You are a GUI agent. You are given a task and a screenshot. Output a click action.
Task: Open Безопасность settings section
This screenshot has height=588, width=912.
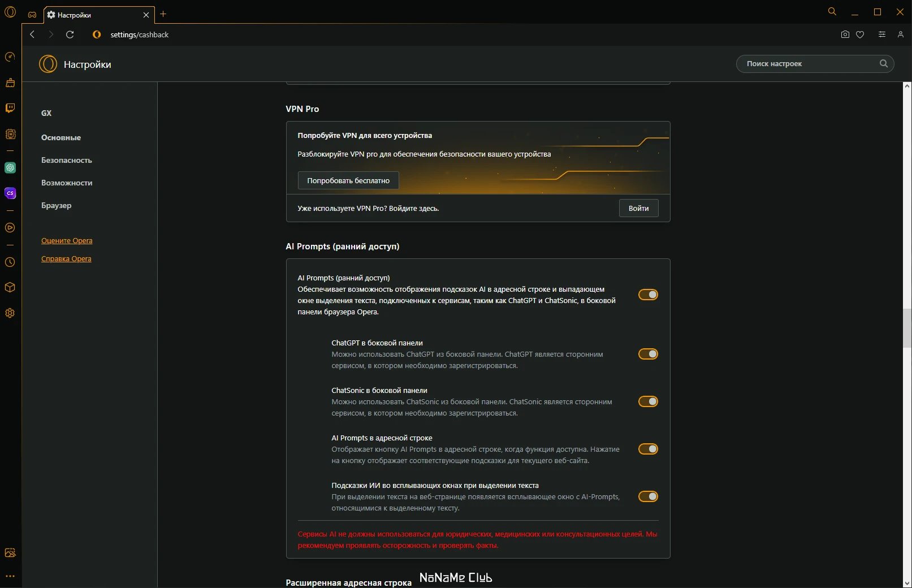67,160
